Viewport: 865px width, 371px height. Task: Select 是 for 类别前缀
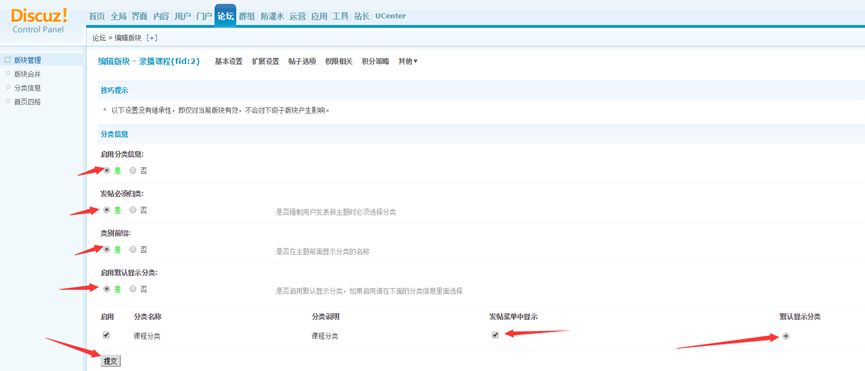106,249
